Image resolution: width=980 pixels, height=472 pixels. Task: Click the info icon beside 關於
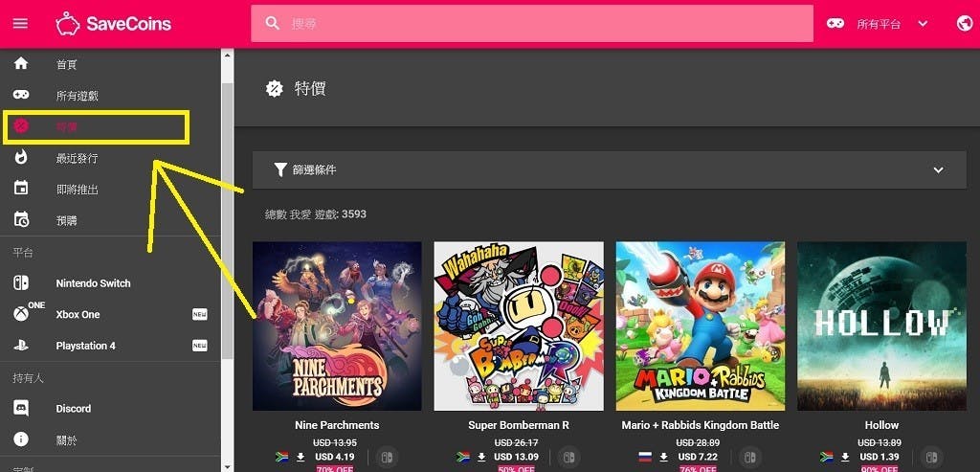point(21,439)
